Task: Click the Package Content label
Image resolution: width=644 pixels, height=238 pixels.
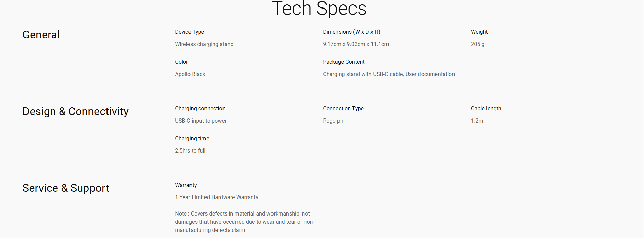Action: point(344,62)
